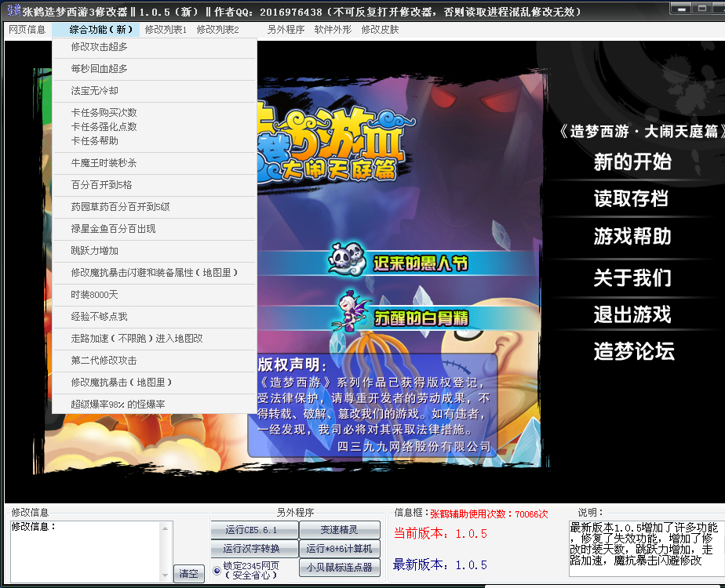Click the skull icon beside 迟来的愚人节
This screenshot has width=725, height=588.
coord(347,258)
